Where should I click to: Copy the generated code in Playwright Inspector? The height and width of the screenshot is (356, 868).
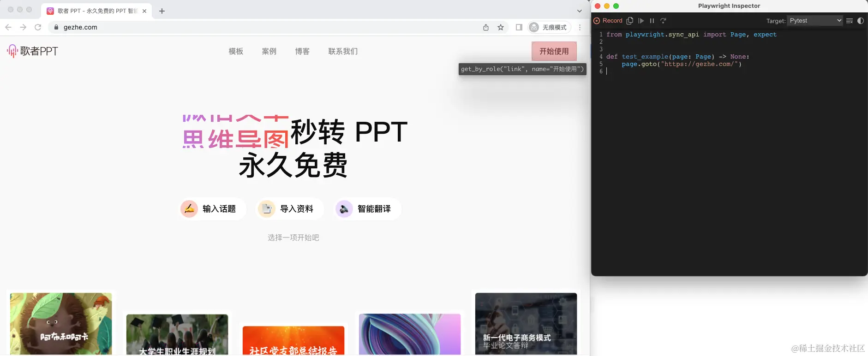pyautogui.click(x=629, y=21)
